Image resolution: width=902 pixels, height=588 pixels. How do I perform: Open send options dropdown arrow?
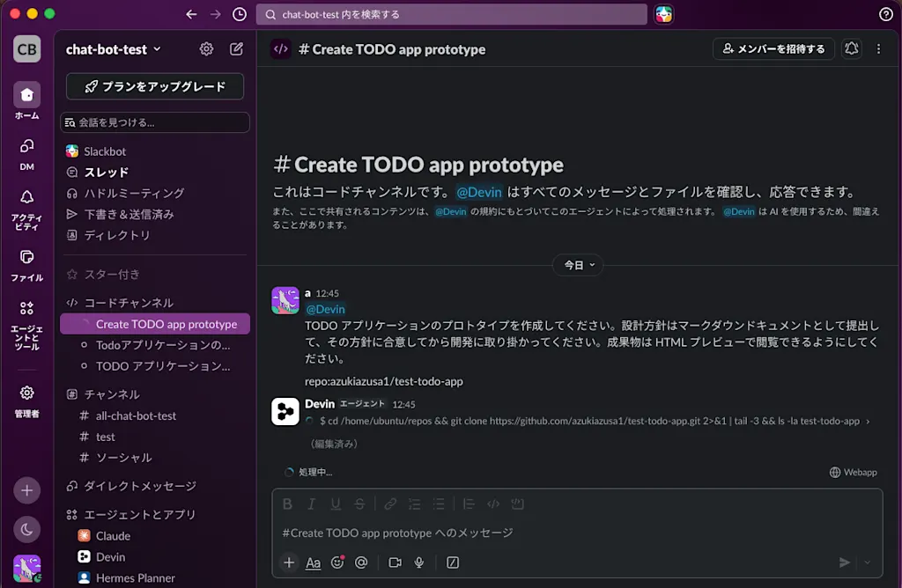click(x=867, y=562)
